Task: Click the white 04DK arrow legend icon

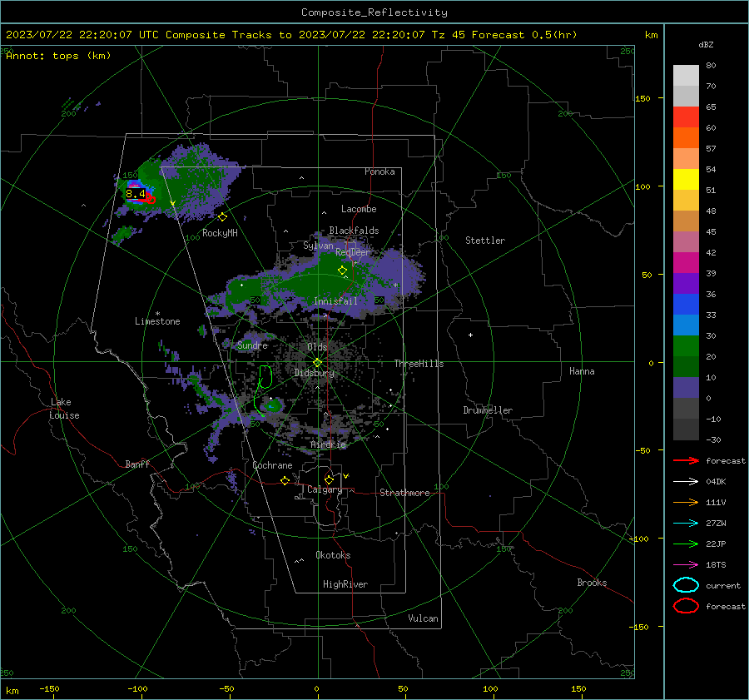Action: 686,481
